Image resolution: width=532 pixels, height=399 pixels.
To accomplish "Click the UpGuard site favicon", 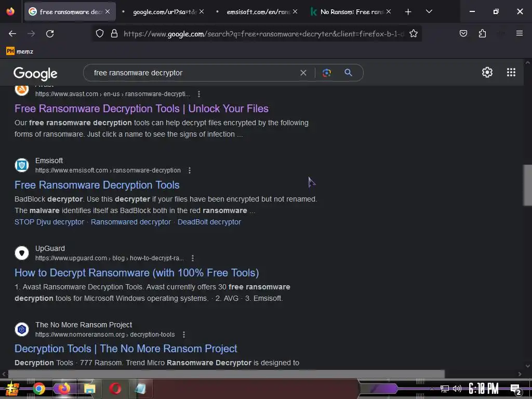I will [22, 253].
